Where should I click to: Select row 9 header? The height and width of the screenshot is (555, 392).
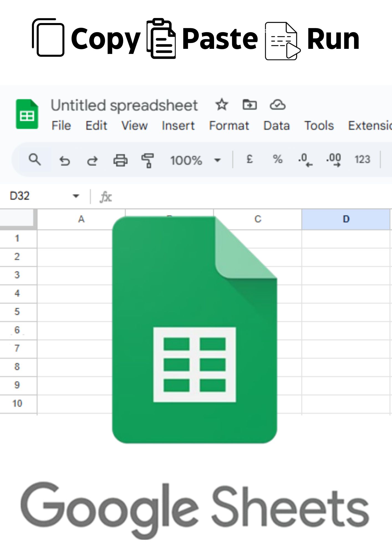(x=18, y=385)
